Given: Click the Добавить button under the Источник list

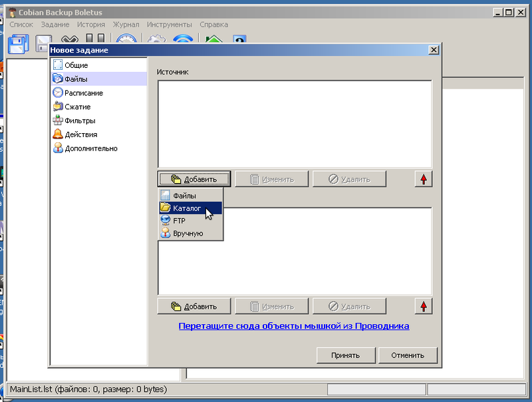Looking at the screenshot, I should pyautogui.click(x=194, y=179).
